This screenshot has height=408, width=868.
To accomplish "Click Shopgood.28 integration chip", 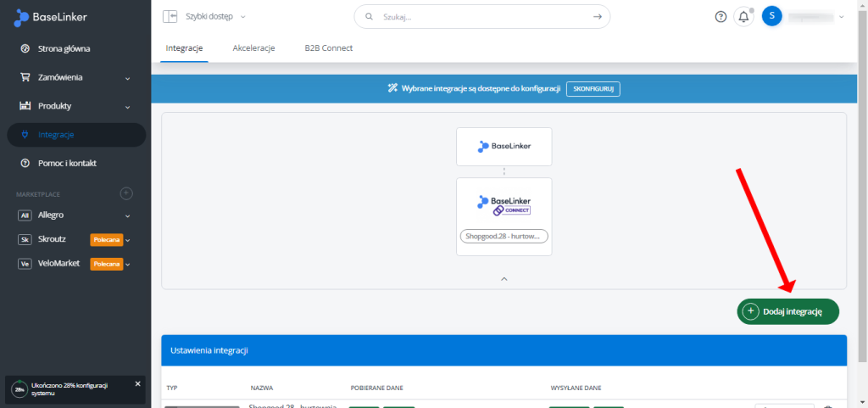I will 504,237.
